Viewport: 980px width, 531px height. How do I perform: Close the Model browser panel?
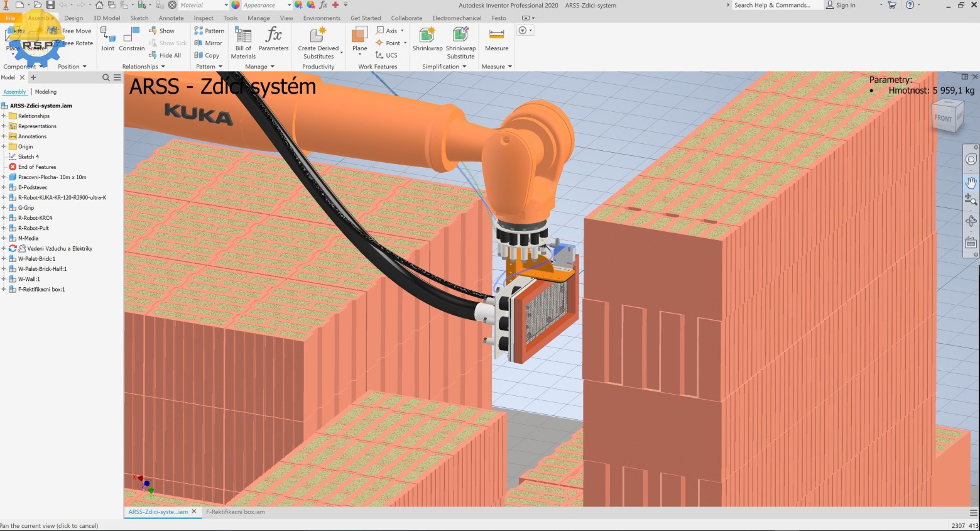[x=22, y=78]
